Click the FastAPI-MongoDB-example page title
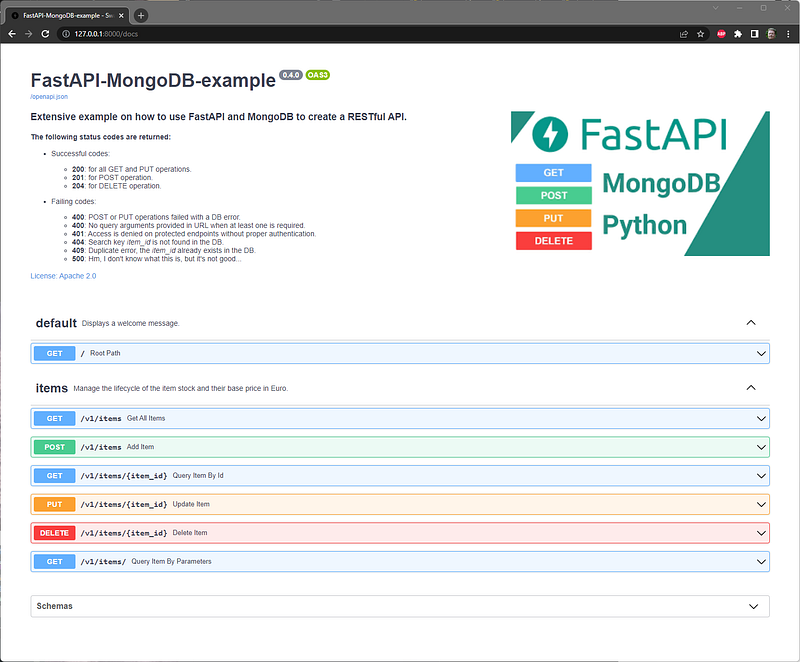Screen dimensions: 800x662 point(153,81)
